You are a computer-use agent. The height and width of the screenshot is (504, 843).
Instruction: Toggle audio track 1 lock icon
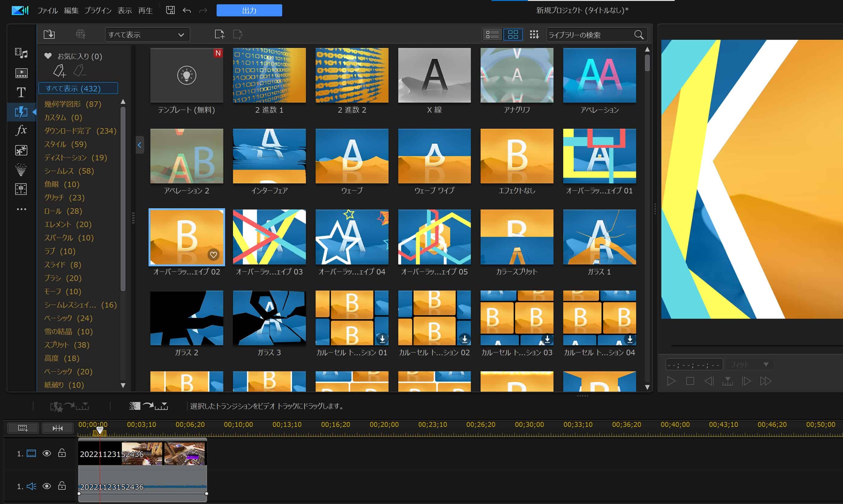(x=62, y=486)
